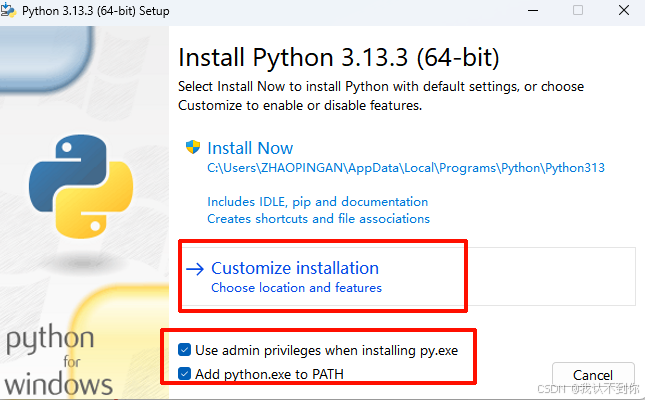Click the Python313 install path text

point(406,168)
